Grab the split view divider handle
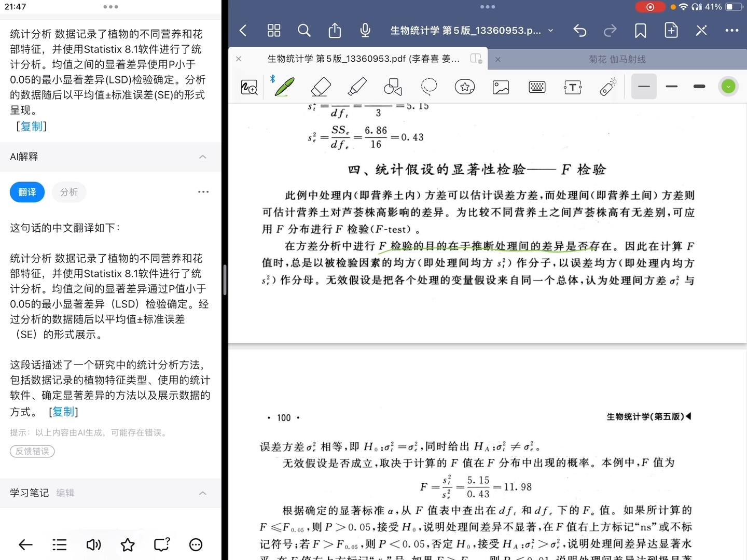The image size is (747, 560). pyautogui.click(x=225, y=280)
